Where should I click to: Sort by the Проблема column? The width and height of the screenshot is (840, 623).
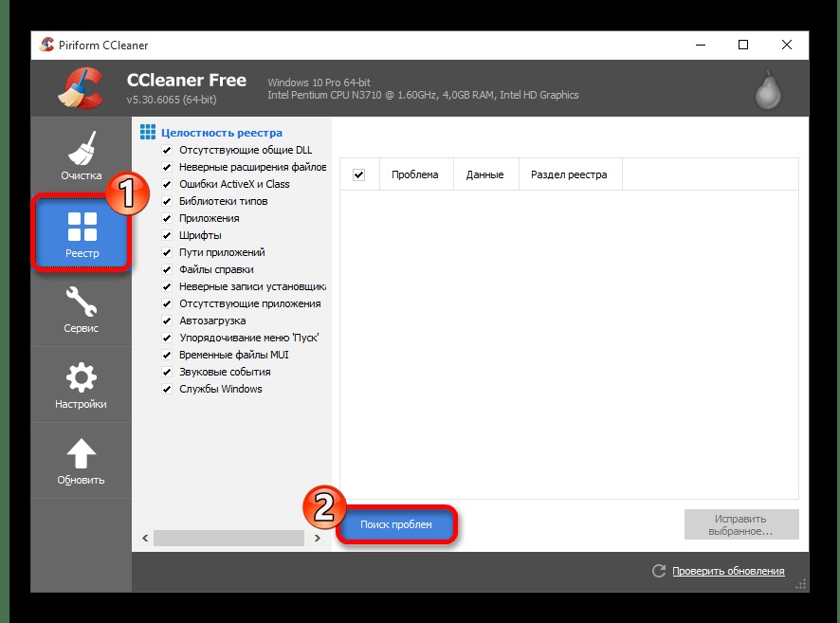click(416, 174)
